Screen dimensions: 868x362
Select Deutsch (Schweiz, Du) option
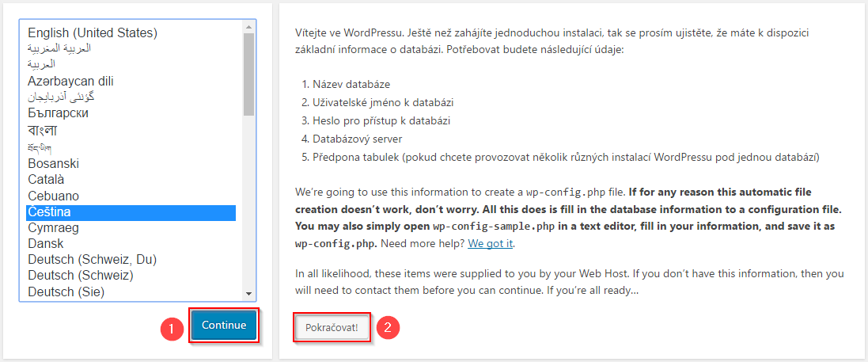tap(90, 260)
